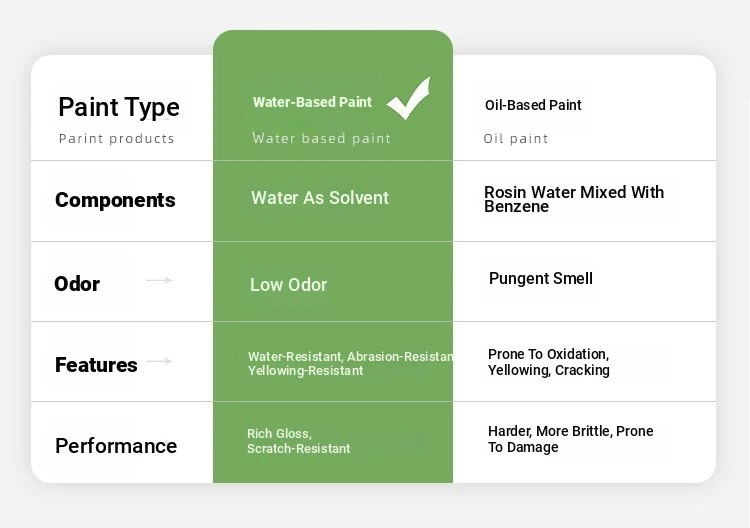Select the Performance row label
750x528 pixels.
116,446
